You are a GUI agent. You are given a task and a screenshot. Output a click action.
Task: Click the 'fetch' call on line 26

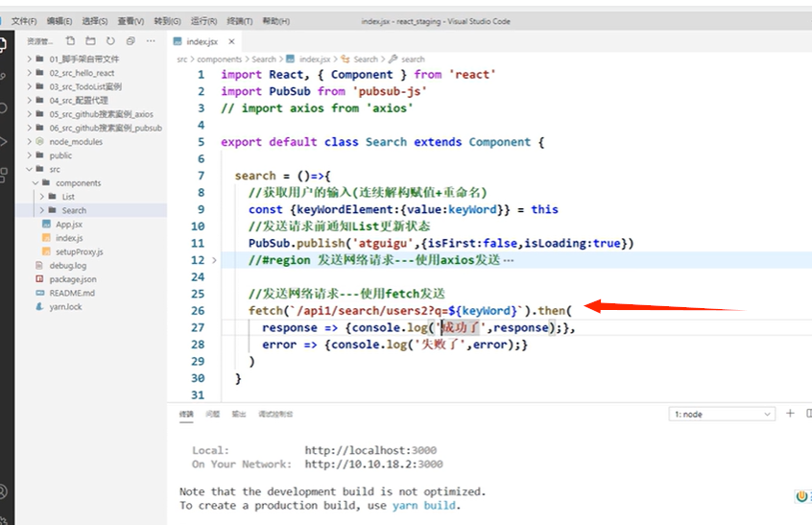pyautogui.click(x=266, y=311)
